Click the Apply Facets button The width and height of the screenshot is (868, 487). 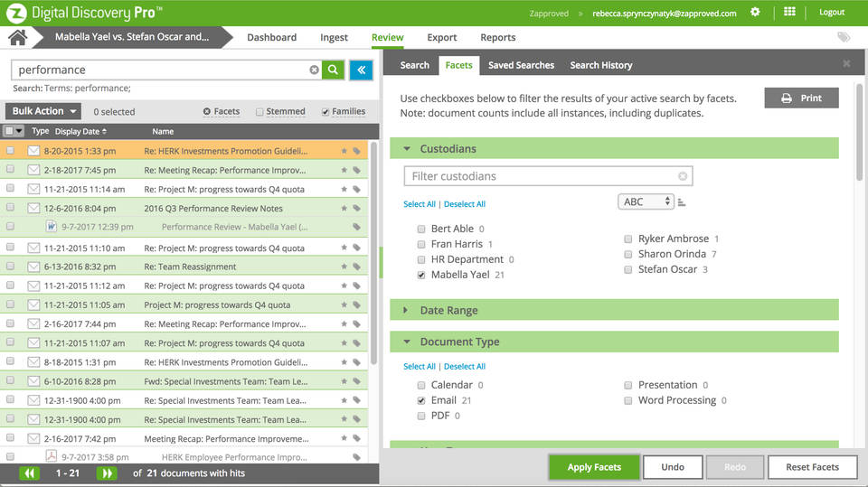pyautogui.click(x=593, y=467)
